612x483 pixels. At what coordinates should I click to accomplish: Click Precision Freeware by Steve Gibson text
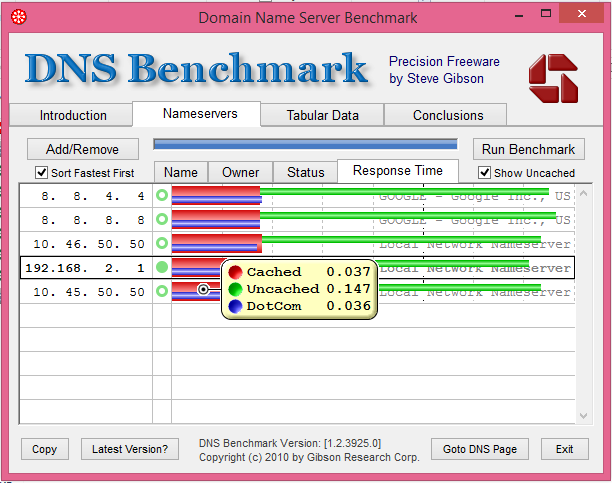tap(444, 70)
